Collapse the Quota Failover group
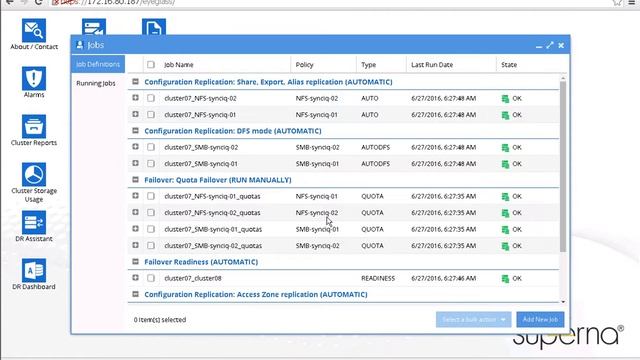 [136, 180]
